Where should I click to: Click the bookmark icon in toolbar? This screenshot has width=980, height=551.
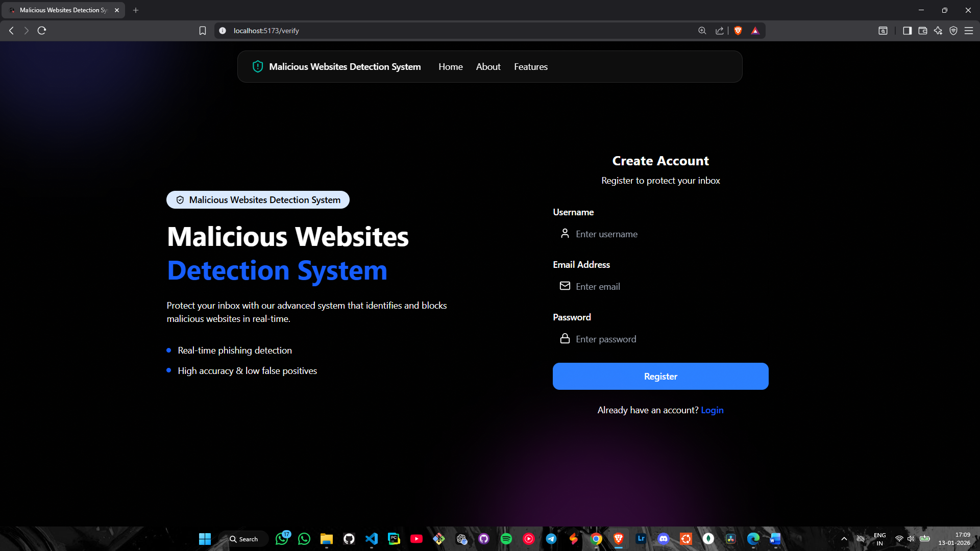203,31
